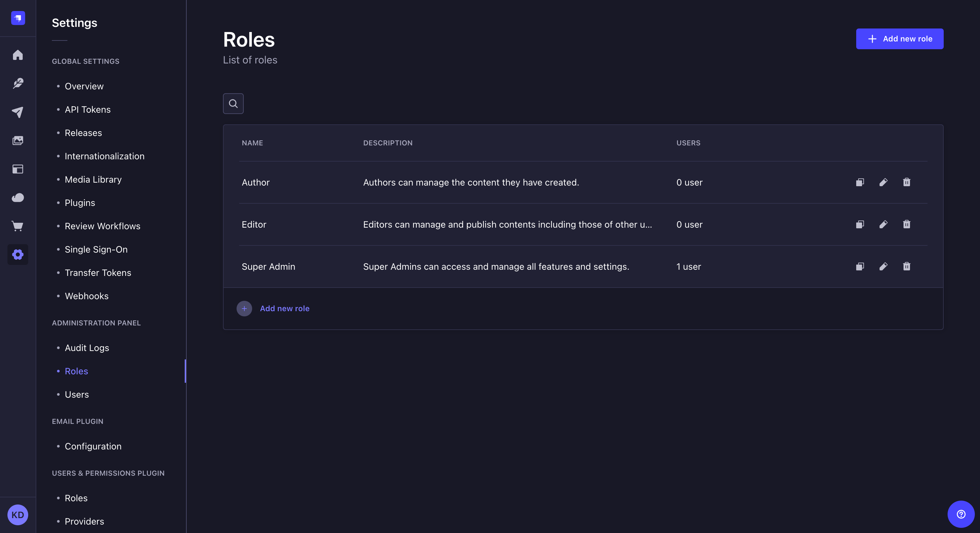Viewport: 980px width, 533px height.
Task: Open the Deploy paper plane icon
Action: pyautogui.click(x=18, y=112)
